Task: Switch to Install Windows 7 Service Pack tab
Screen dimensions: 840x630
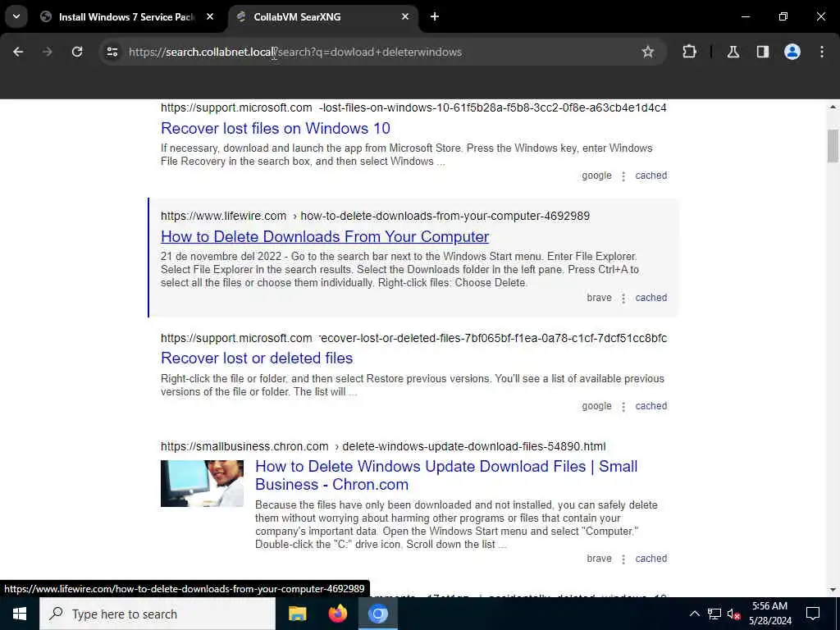Action: tap(127, 16)
